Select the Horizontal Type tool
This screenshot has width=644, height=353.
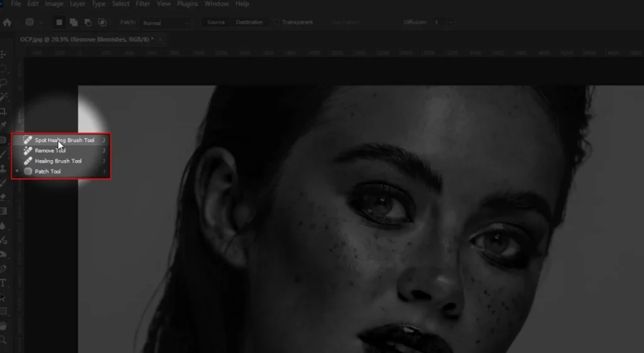[x=3, y=283]
